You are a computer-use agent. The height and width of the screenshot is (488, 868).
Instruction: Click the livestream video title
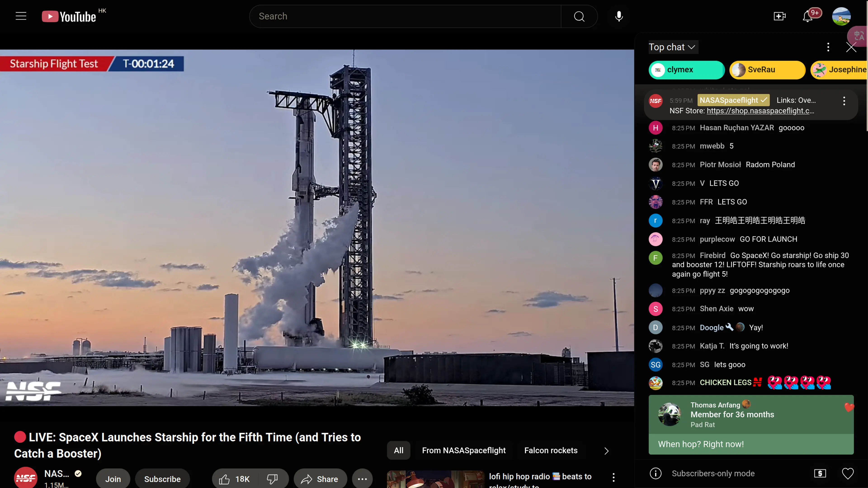(187, 445)
